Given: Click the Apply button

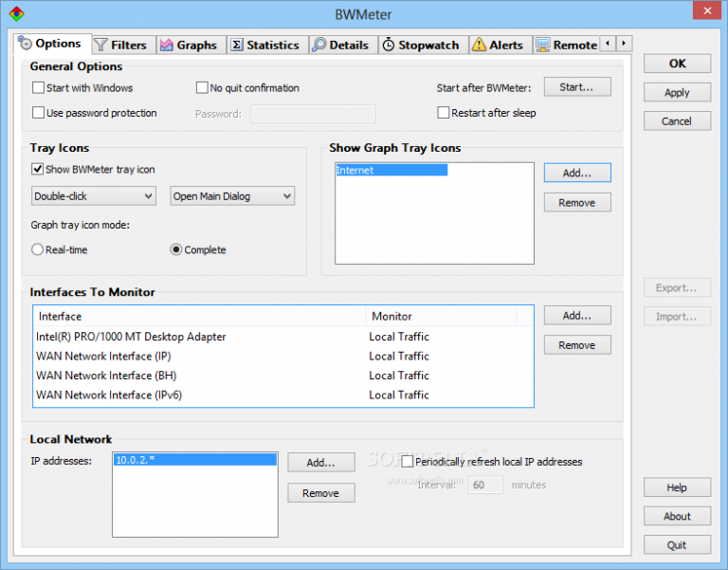Looking at the screenshot, I should [677, 92].
